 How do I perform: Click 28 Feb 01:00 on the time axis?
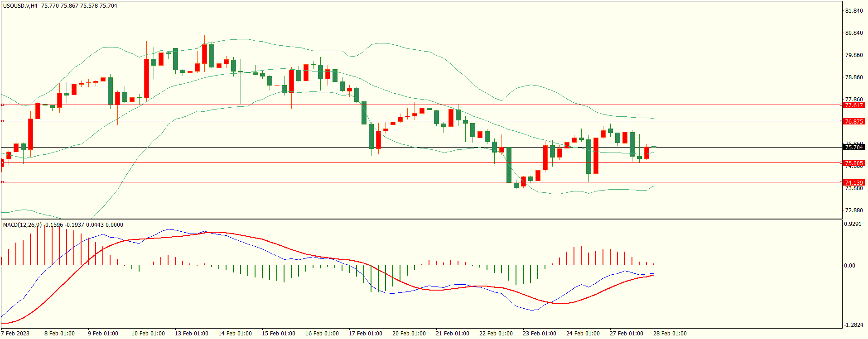670,334
